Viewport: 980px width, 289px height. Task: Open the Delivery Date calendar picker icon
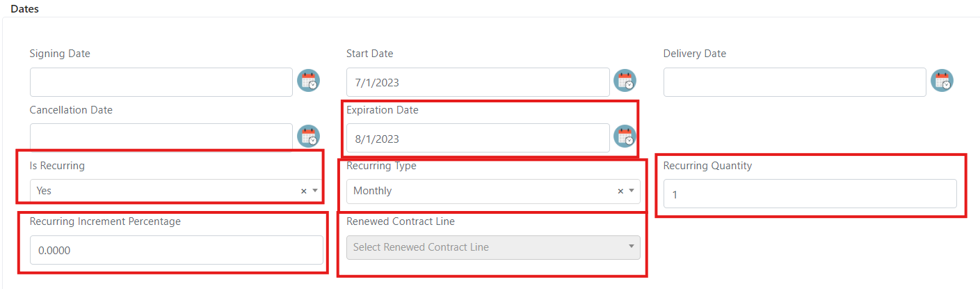coord(942,81)
